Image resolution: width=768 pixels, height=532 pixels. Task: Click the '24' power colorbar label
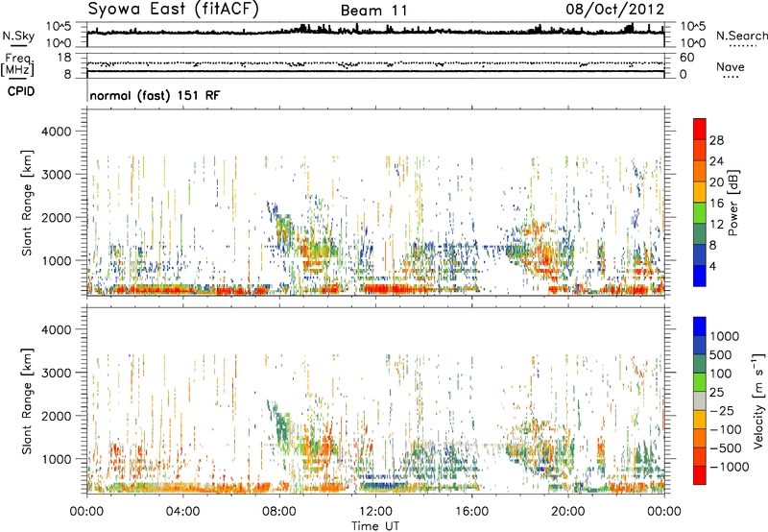tap(716, 161)
